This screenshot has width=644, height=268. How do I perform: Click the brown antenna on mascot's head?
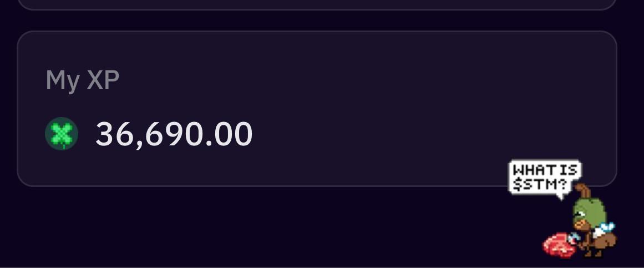pyautogui.click(x=583, y=191)
